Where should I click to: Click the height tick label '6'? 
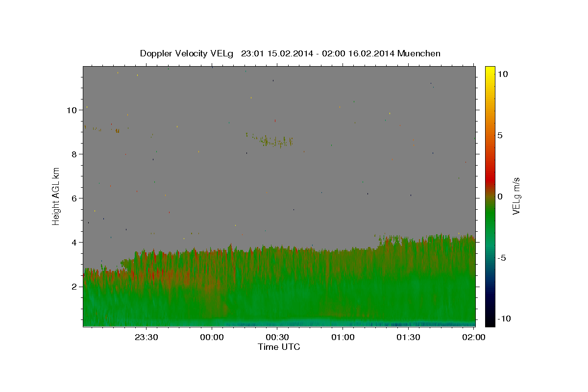[74, 198]
